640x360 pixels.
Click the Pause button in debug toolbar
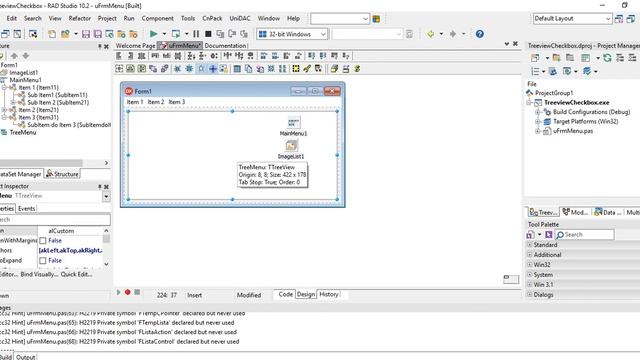pos(196,34)
